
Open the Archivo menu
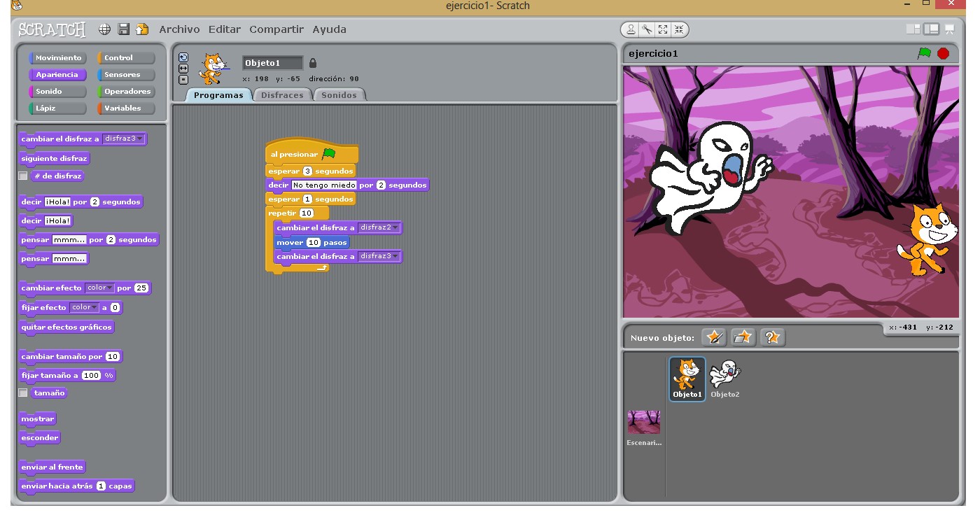click(179, 29)
